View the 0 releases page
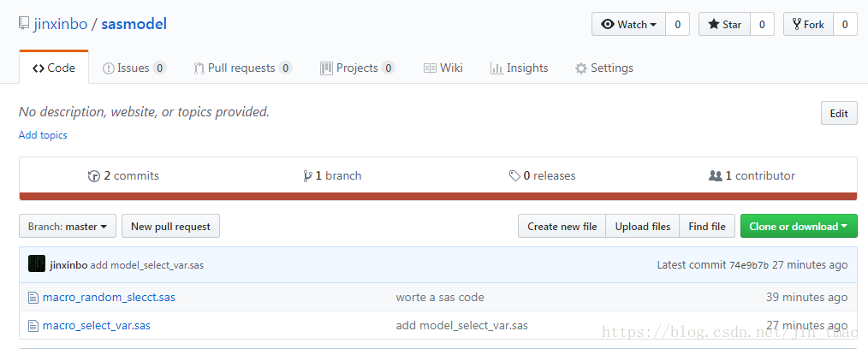Image resolution: width=868 pixels, height=349 pixels. (543, 176)
